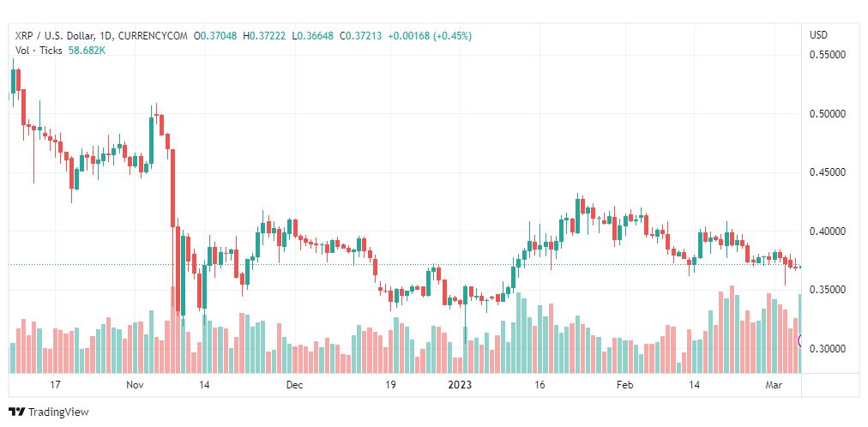Screen dimensions: 868x427
Task: Open the USD currency selector
Action: (819, 35)
